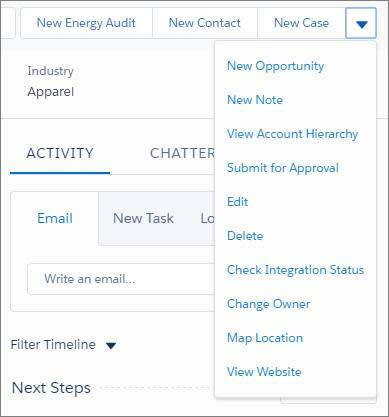The image size is (389, 417).
Task: Click the New Contact button
Action: point(205,23)
